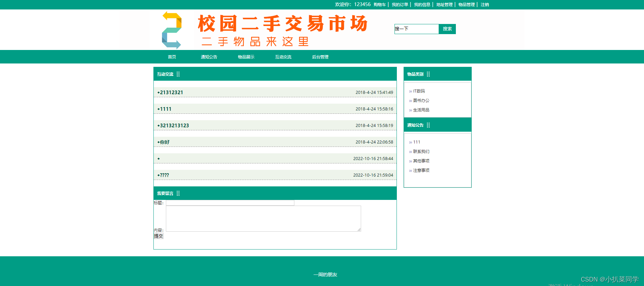The image size is (644, 286).
Task: Go to 我的信息 page
Action: 422,5
